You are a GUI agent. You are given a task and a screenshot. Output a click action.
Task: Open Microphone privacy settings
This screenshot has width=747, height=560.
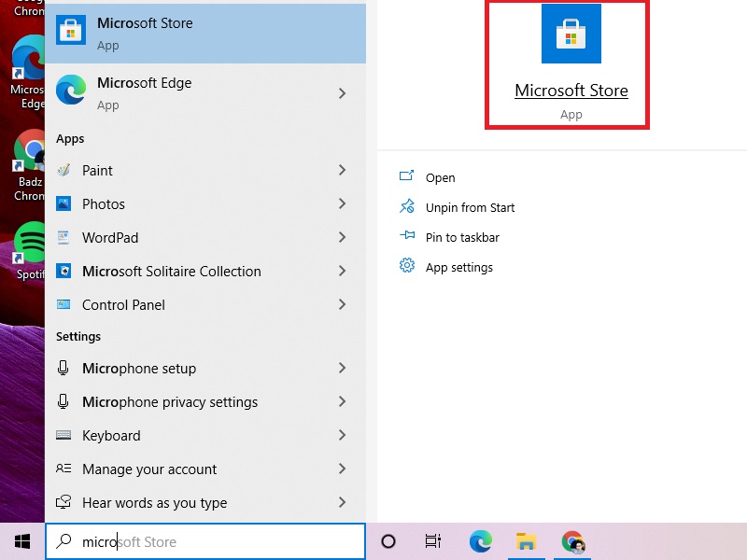coord(205,402)
